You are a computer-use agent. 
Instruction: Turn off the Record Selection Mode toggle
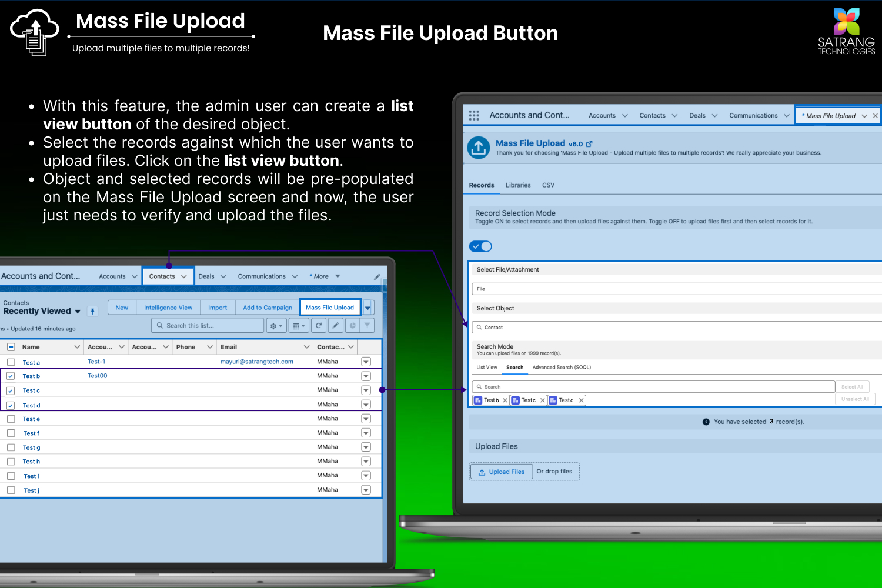pos(480,246)
